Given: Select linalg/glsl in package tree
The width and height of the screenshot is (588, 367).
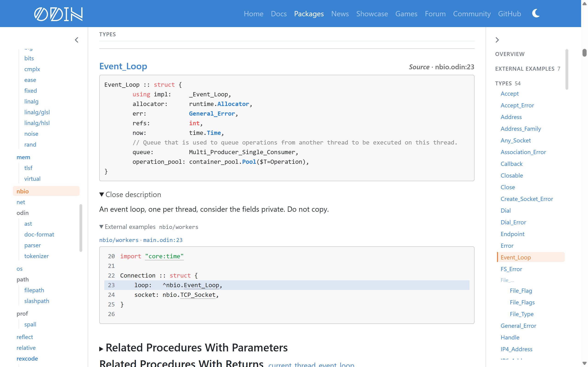Looking at the screenshot, I should 37,112.
